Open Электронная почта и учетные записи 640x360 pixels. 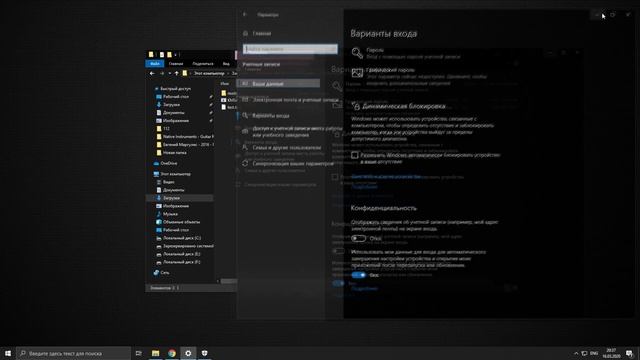(295, 100)
